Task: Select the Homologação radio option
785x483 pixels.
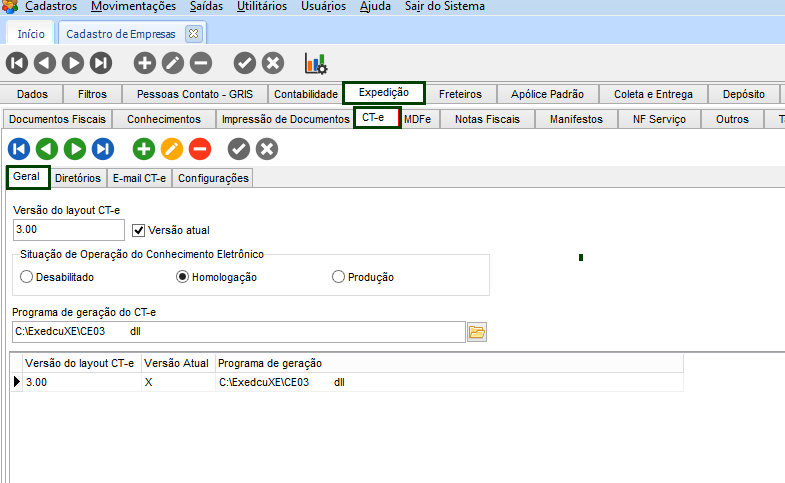Action: pyautogui.click(x=182, y=277)
